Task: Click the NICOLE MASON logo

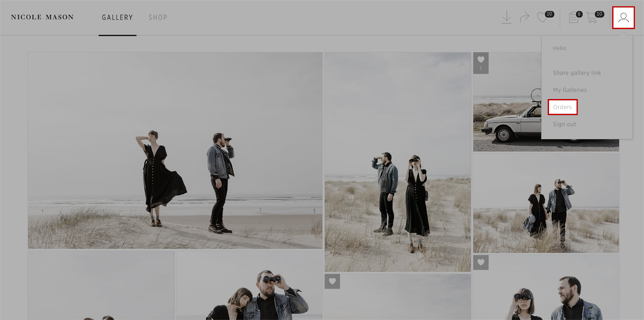Action: pyautogui.click(x=42, y=17)
